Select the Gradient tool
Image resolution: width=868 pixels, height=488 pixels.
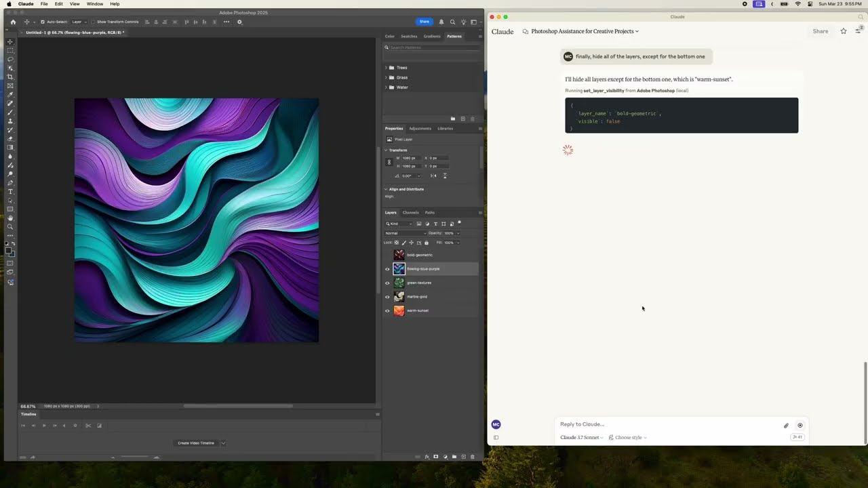pyautogui.click(x=10, y=148)
